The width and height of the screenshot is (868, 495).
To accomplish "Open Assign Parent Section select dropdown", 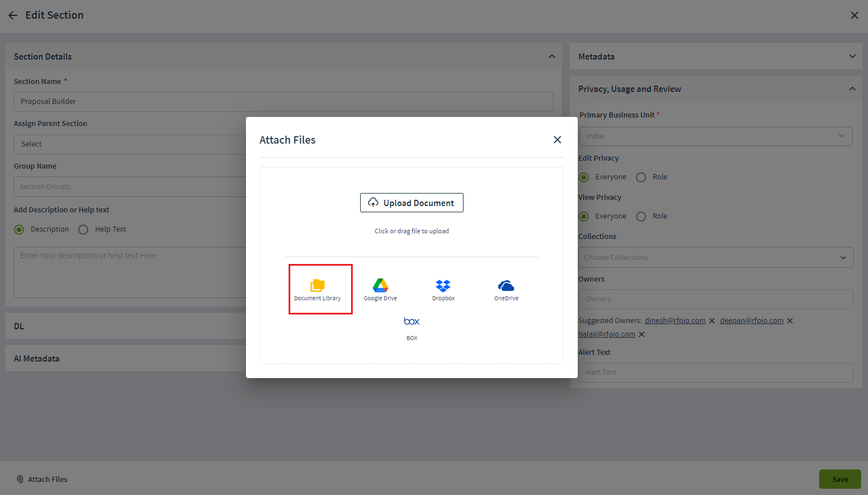I will tap(130, 144).
